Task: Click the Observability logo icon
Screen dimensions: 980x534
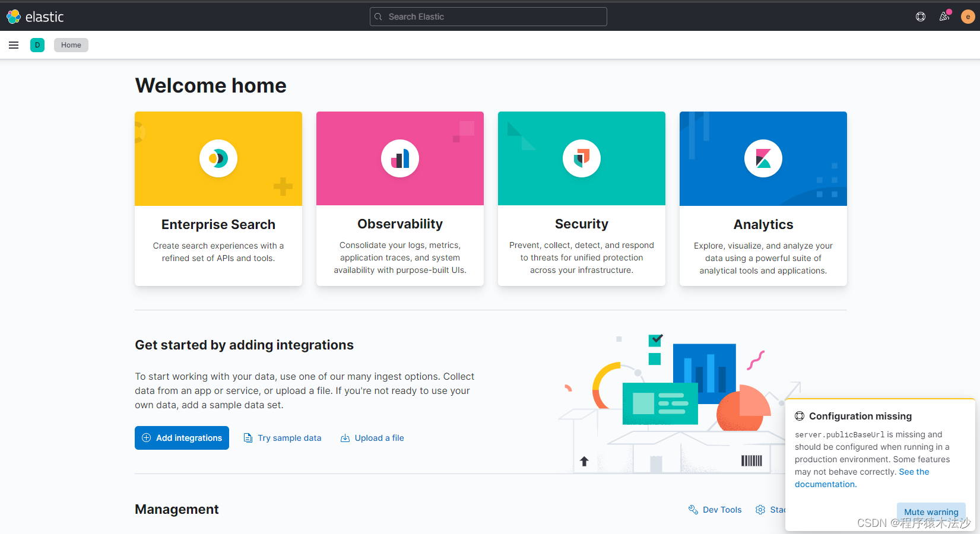Action: [x=400, y=158]
